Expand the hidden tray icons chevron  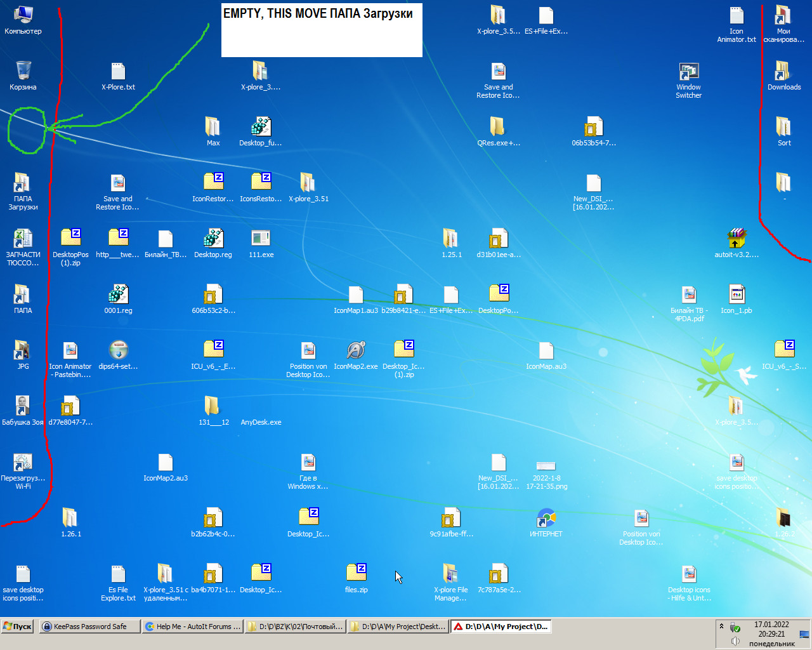pos(721,625)
